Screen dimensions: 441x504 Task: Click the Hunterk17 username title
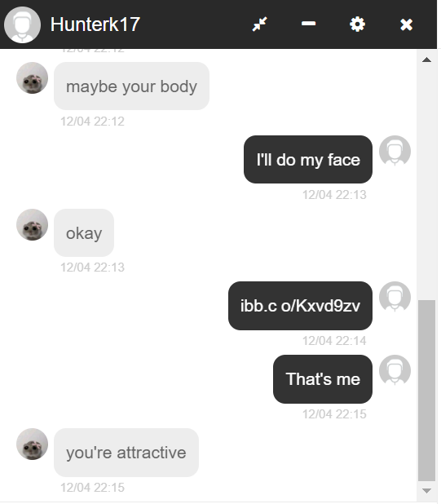pos(95,24)
